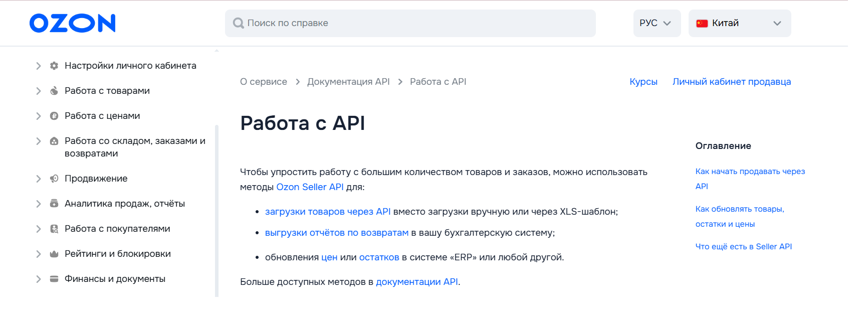Expand Работа с покупателями section
The height and width of the screenshot is (315, 868).
pyautogui.click(x=39, y=229)
